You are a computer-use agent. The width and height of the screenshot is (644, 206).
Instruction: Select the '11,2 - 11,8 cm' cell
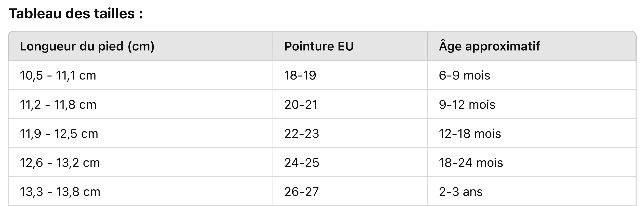click(141, 104)
